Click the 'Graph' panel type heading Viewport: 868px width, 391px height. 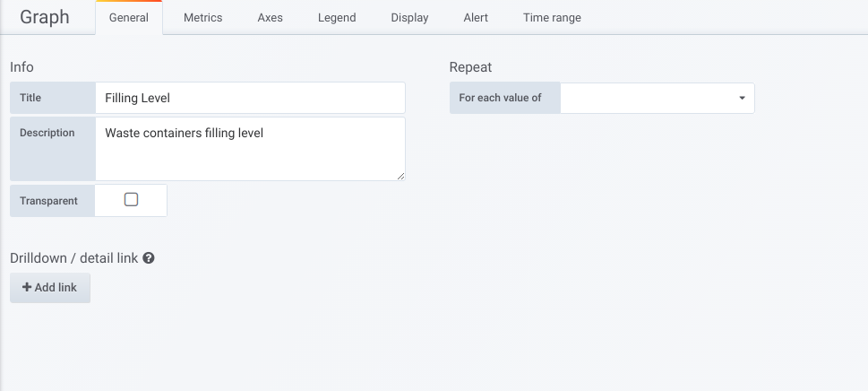pyautogui.click(x=45, y=17)
